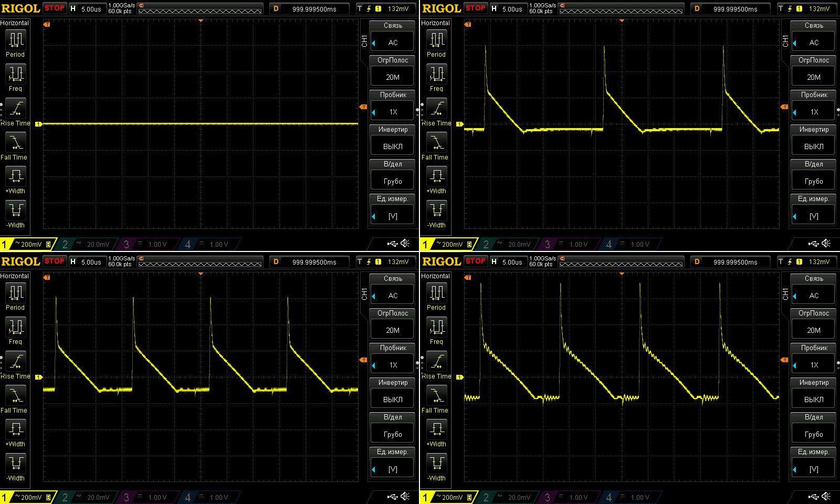Switch to channel 2 tab in top-left panel

pos(87,244)
